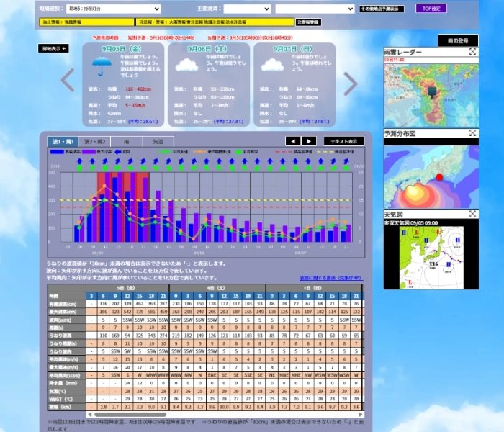Open the dropdown next to 主要港湾 selector

[314, 9]
